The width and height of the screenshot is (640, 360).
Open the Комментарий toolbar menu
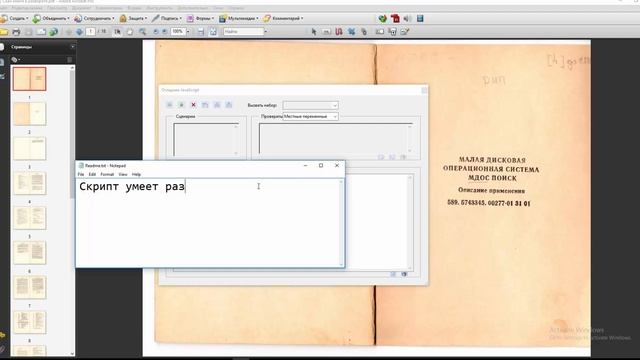pos(283,18)
